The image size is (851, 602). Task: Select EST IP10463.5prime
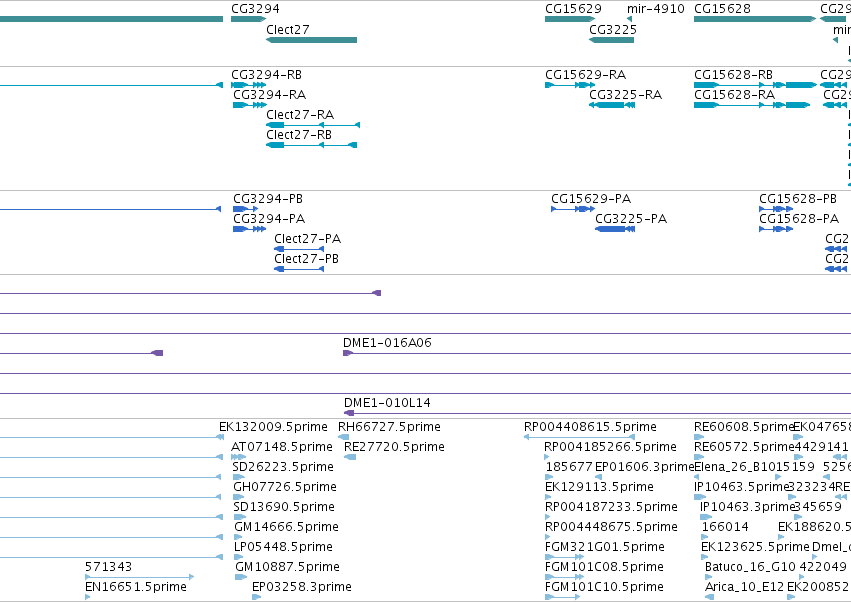[741, 487]
